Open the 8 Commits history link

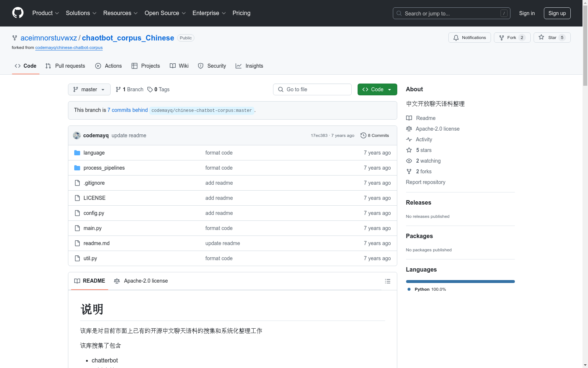pyautogui.click(x=374, y=135)
